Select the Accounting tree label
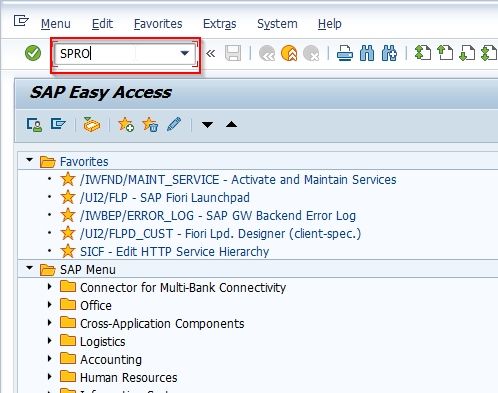The height and width of the screenshot is (393, 498). [111, 360]
